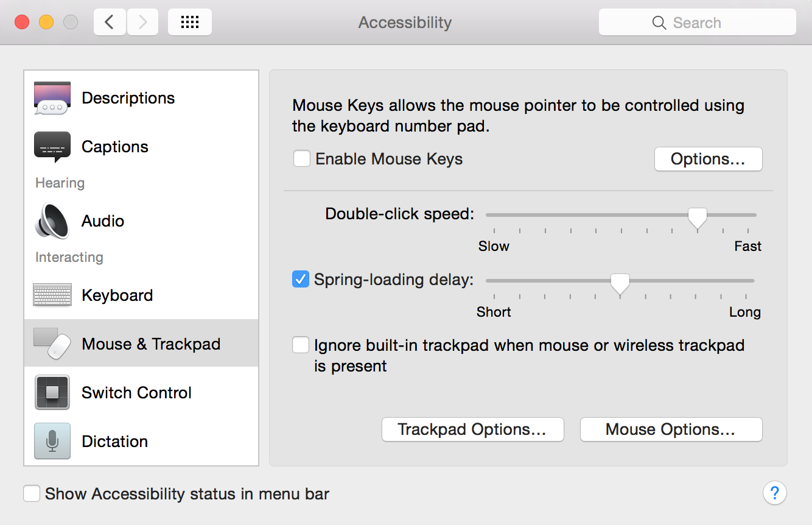The width and height of the screenshot is (812, 525).
Task: Click the Spring-loading delay slider thumb
Action: [620, 283]
